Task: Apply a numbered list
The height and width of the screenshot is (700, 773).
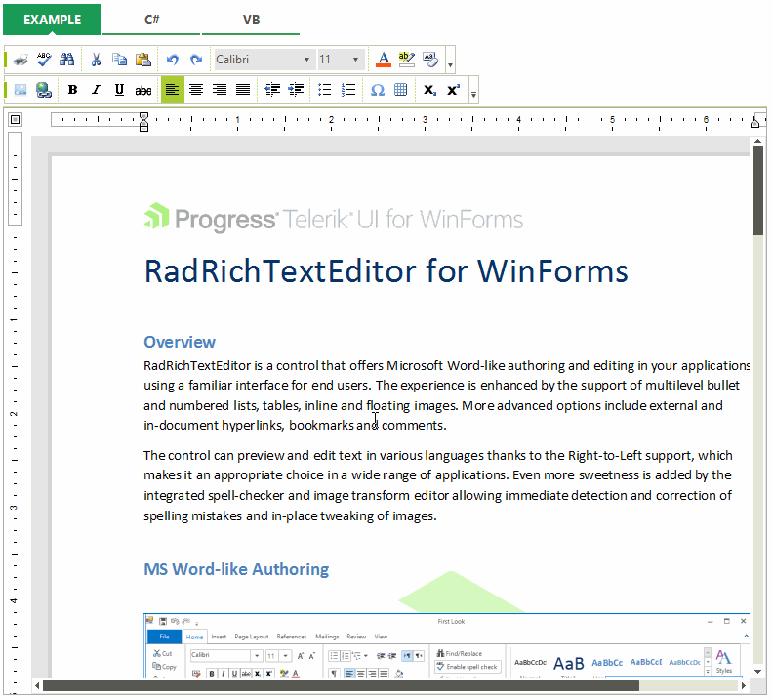Action: (348, 90)
